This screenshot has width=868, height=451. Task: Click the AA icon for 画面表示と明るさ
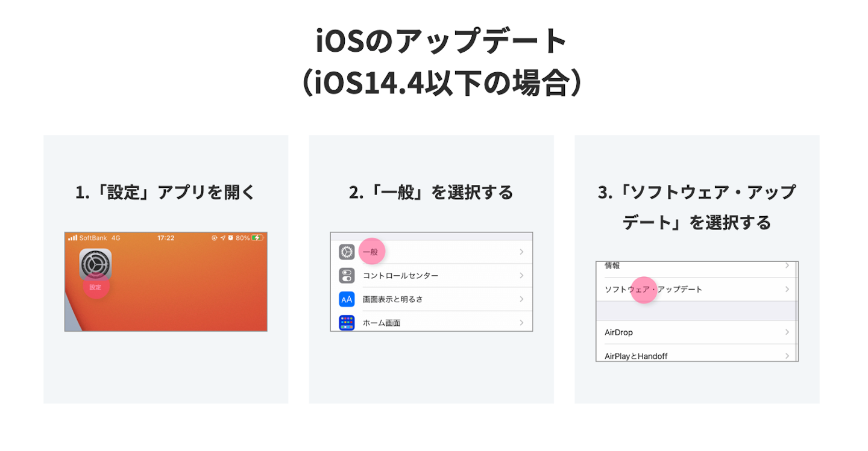347,299
